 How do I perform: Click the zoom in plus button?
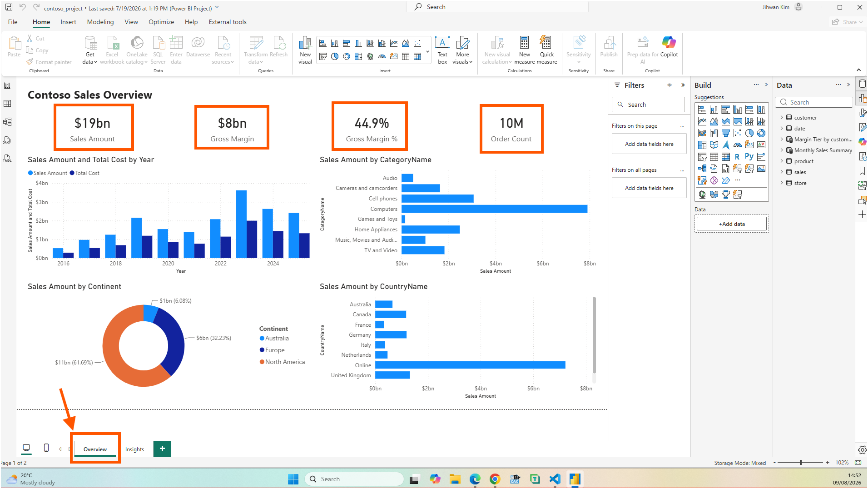[828, 463]
